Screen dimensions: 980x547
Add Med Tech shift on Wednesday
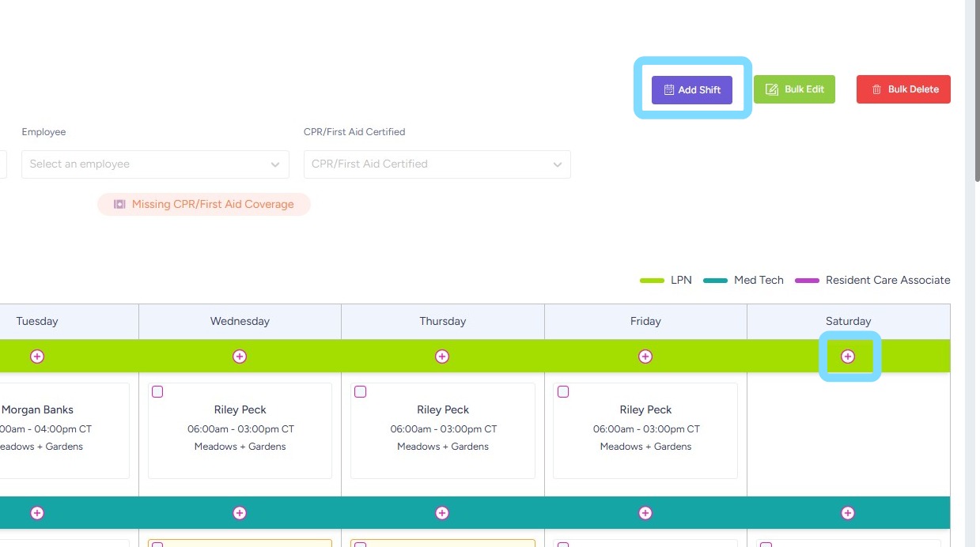pyautogui.click(x=240, y=513)
